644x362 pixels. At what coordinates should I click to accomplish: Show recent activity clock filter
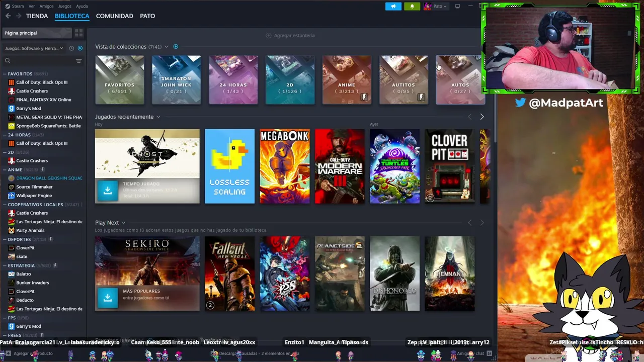click(71, 48)
